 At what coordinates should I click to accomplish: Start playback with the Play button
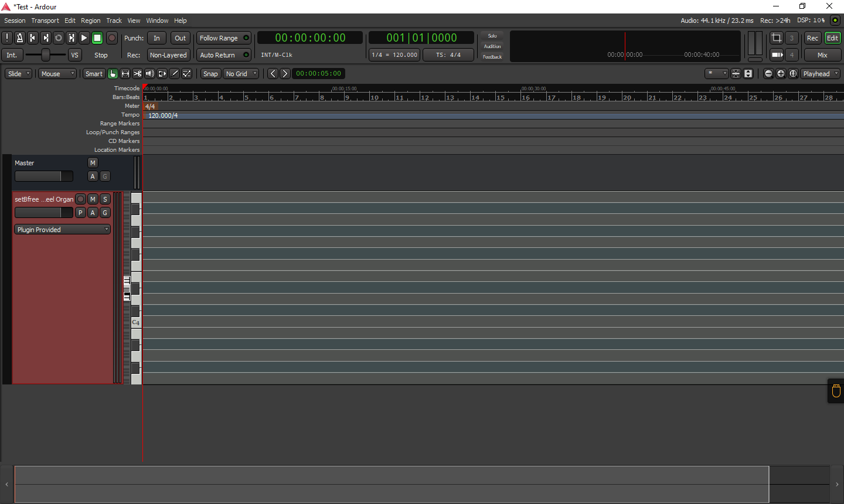[84, 38]
